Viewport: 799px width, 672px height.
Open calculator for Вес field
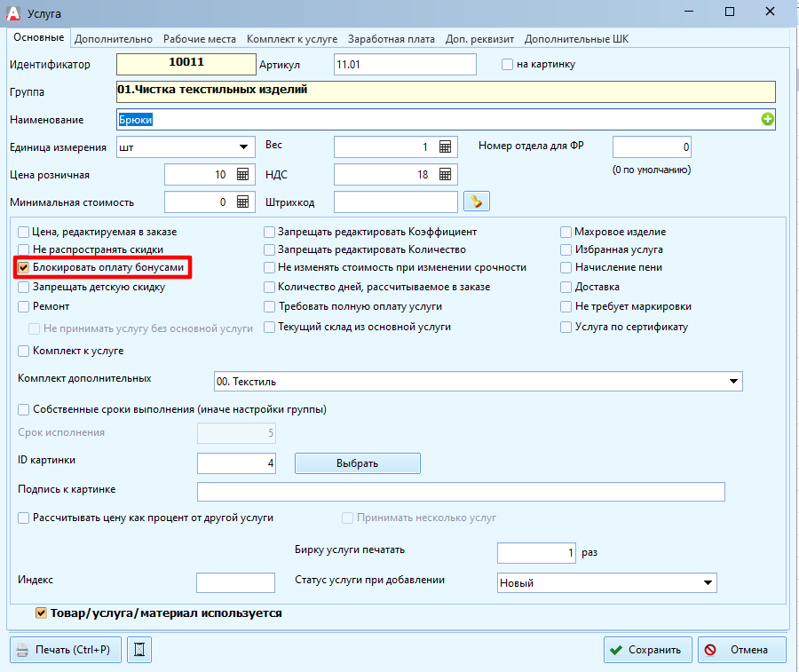coord(446,147)
